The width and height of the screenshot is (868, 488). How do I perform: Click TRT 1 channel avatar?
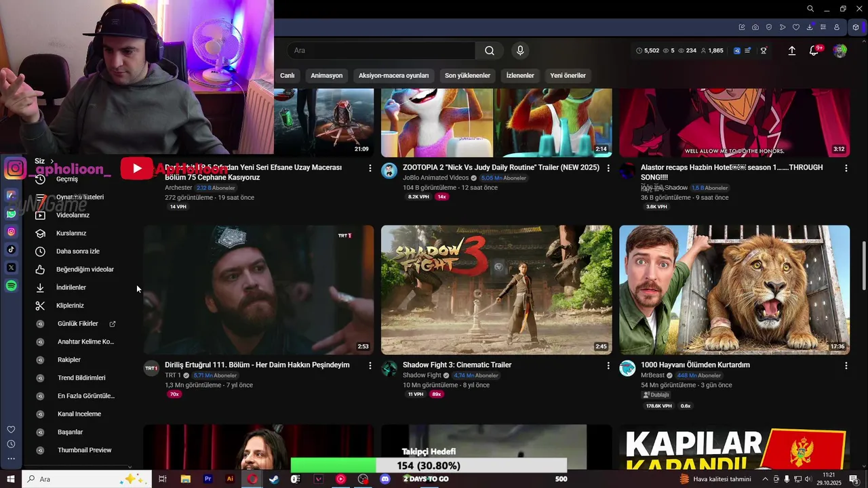(151, 368)
